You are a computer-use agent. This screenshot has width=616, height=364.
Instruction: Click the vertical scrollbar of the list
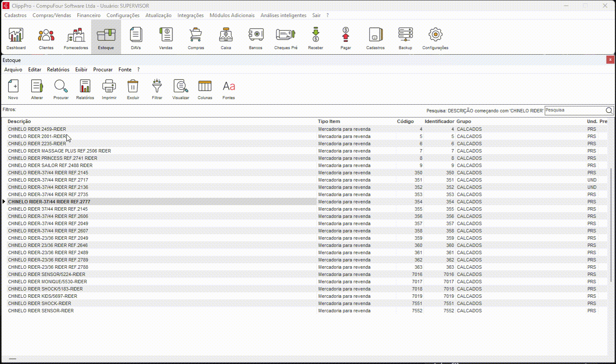click(x=611, y=224)
